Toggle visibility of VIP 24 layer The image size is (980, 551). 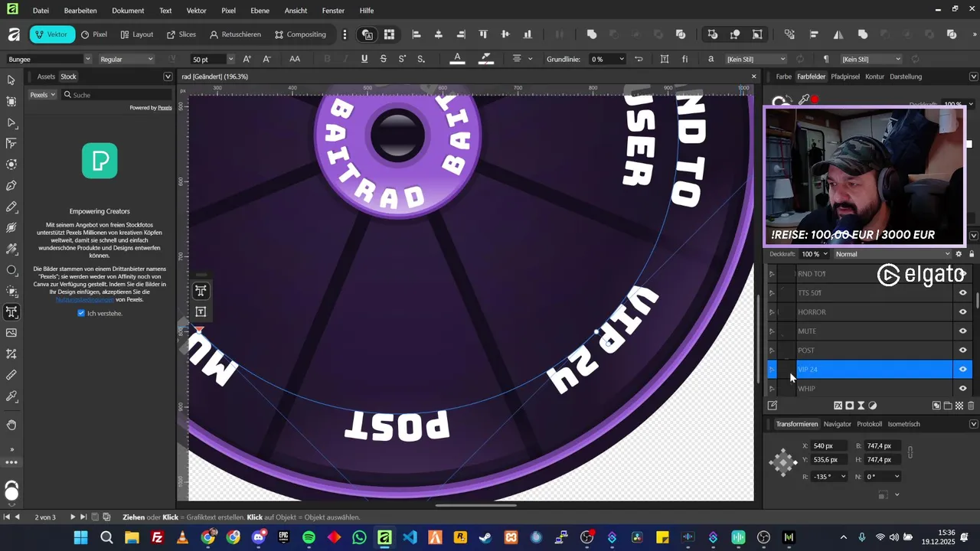point(963,369)
